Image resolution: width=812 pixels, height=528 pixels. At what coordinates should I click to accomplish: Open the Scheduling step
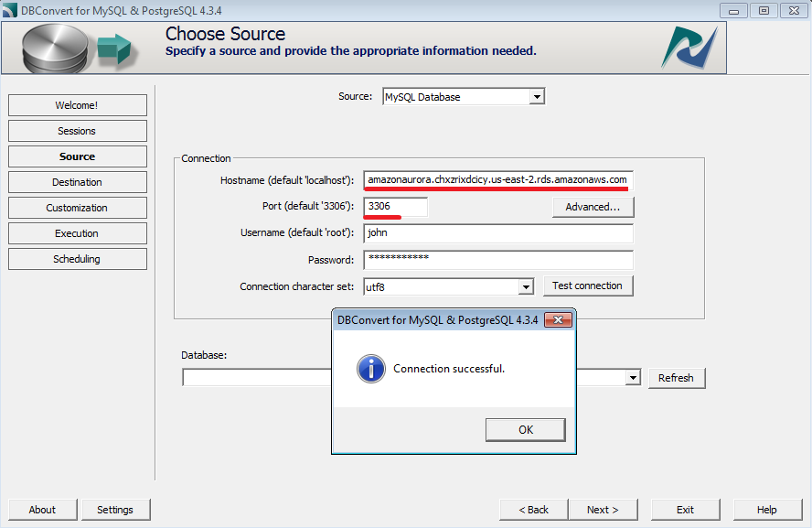pos(77,259)
